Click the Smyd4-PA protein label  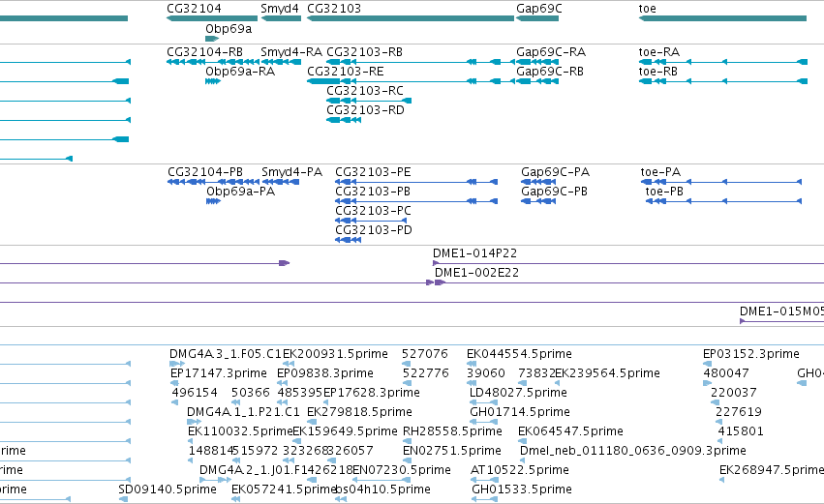click(291, 172)
